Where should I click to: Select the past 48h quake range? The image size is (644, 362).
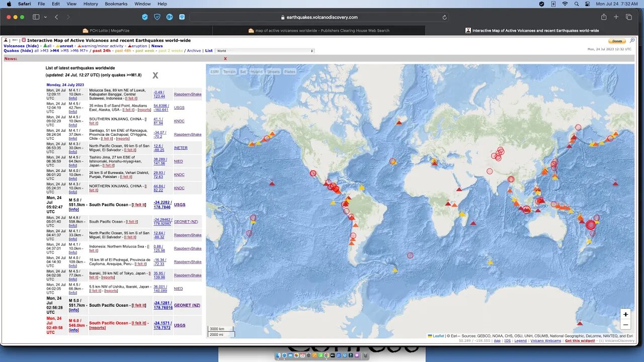click(123, 51)
